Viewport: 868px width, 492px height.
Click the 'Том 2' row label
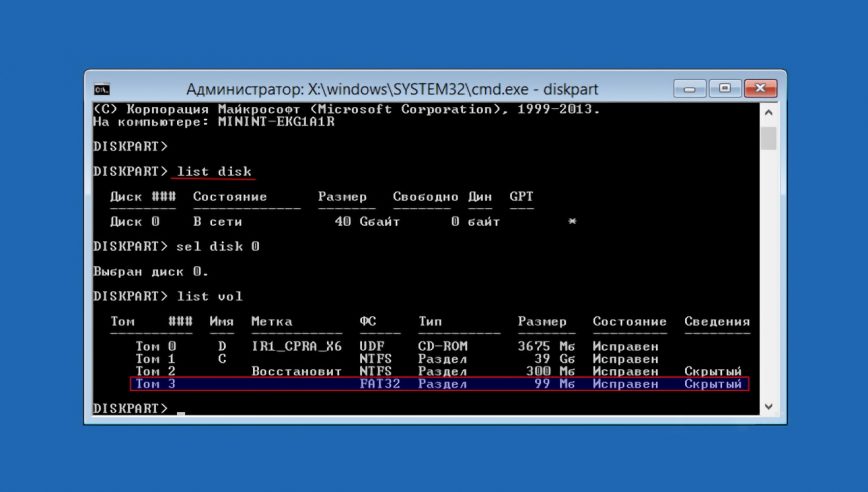coord(156,371)
